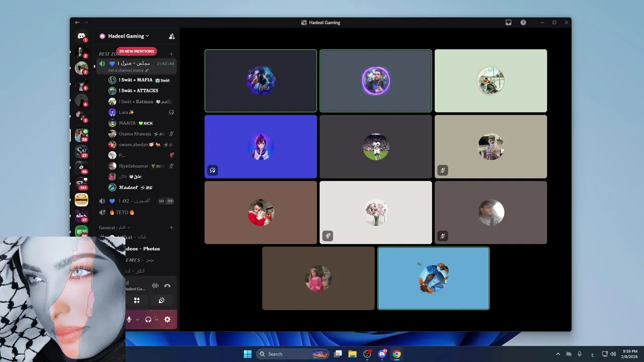Viewport: 644px width, 362px height.
Task: Open the MEMES ميمز channel
Action: [x=140, y=260]
